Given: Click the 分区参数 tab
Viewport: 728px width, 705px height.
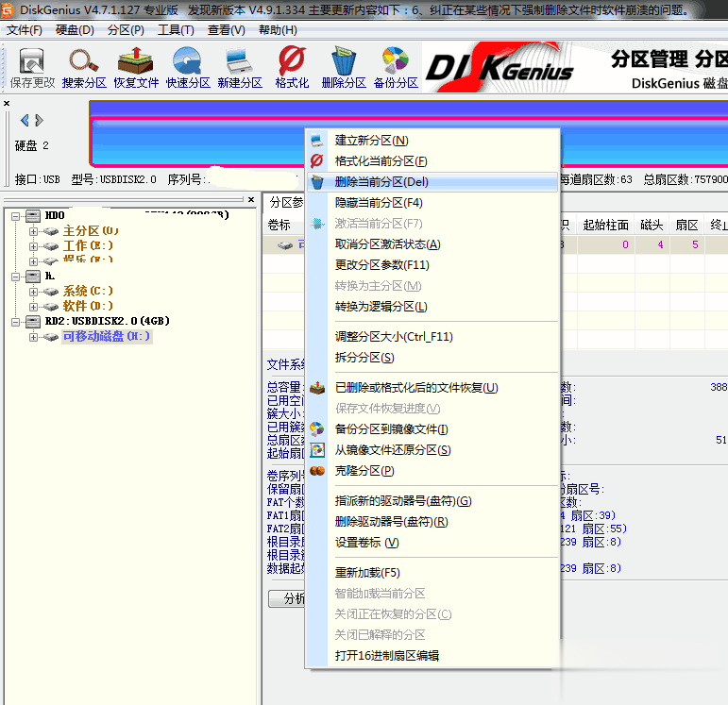Looking at the screenshot, I should [x=286, y=202].
